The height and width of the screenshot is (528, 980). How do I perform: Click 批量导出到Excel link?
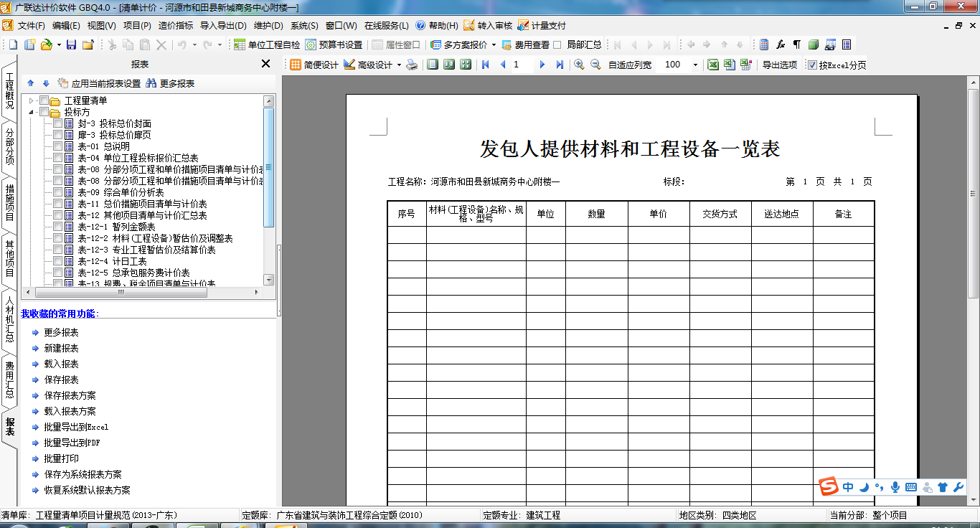point(76,427)
